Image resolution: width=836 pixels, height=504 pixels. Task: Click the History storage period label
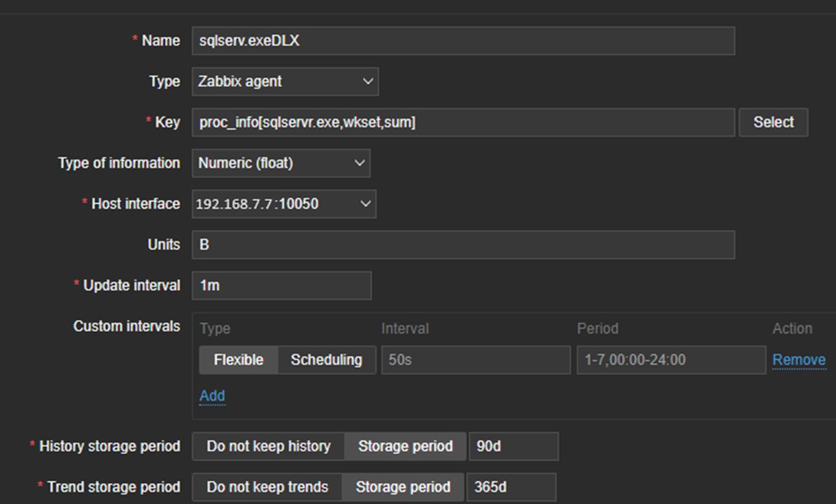coord(110,446)
